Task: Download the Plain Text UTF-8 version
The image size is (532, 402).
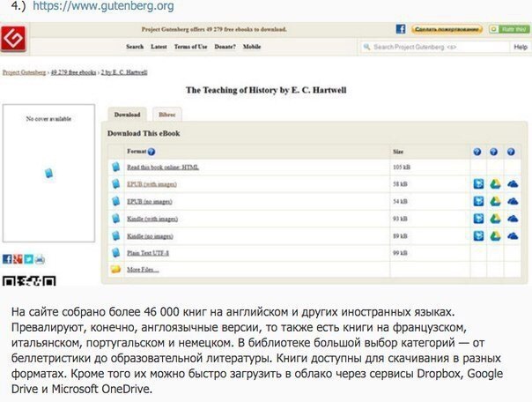Action: [x=148, y=252]
